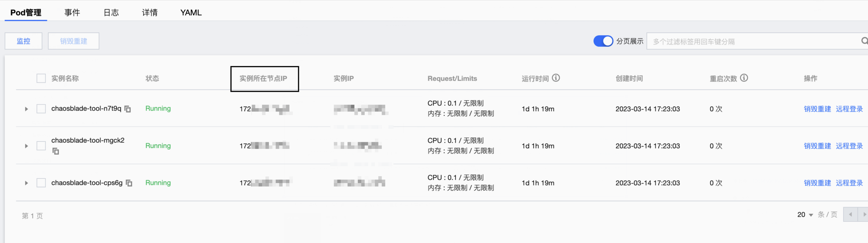The height and width of the screenshot is (243, 868).
Task: Copy the pod name chaosblade-tool-n7t9q
Action: click(x=128, y=109)
